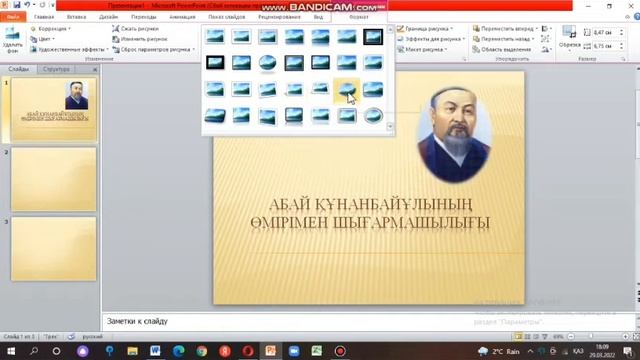Open the PowerPoint Help question mark icon

pos(637,17)
